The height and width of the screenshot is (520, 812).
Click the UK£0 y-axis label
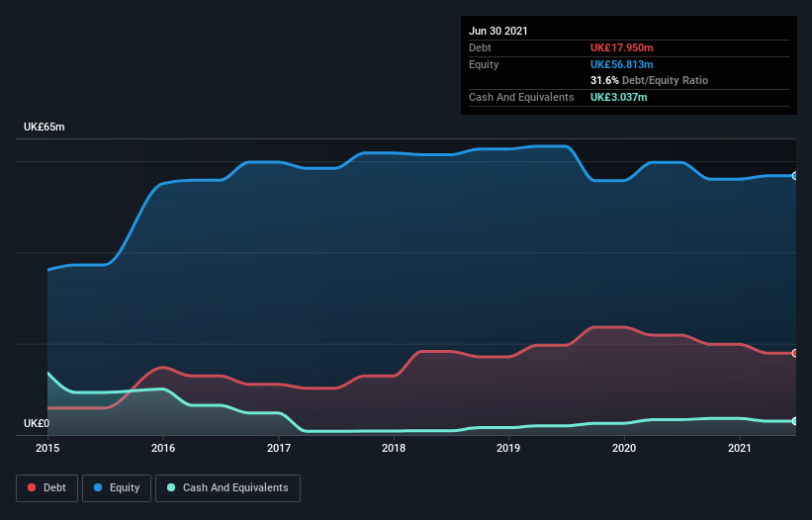point(37,423)
